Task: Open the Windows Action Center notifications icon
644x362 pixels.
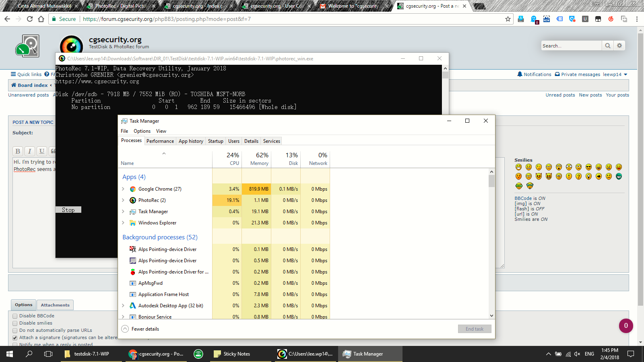Action: tap(631, 354)
